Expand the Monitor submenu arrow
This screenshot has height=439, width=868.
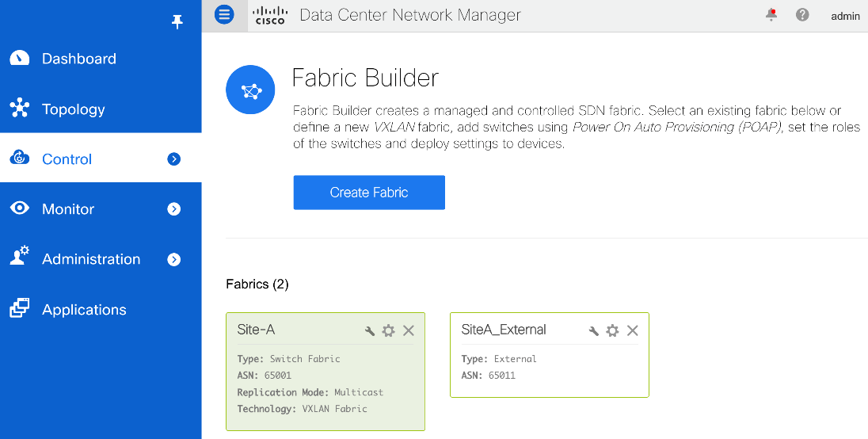click(173, 209)
